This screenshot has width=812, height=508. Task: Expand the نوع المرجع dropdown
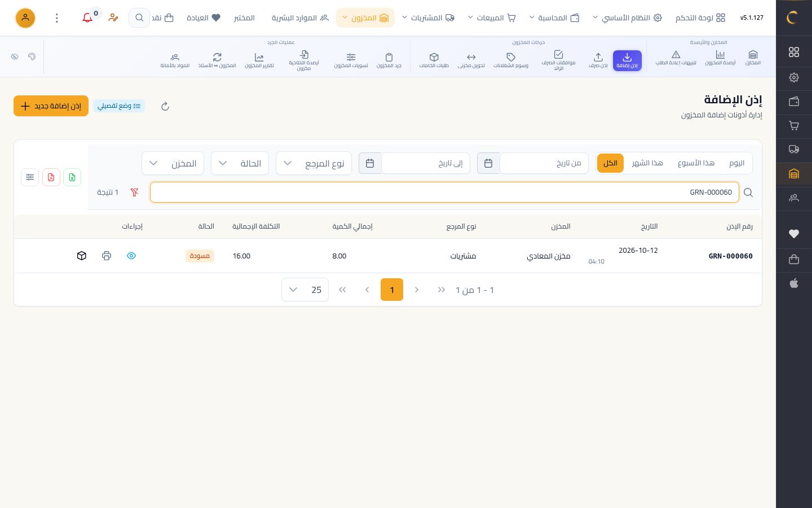[x=314, y=163]
